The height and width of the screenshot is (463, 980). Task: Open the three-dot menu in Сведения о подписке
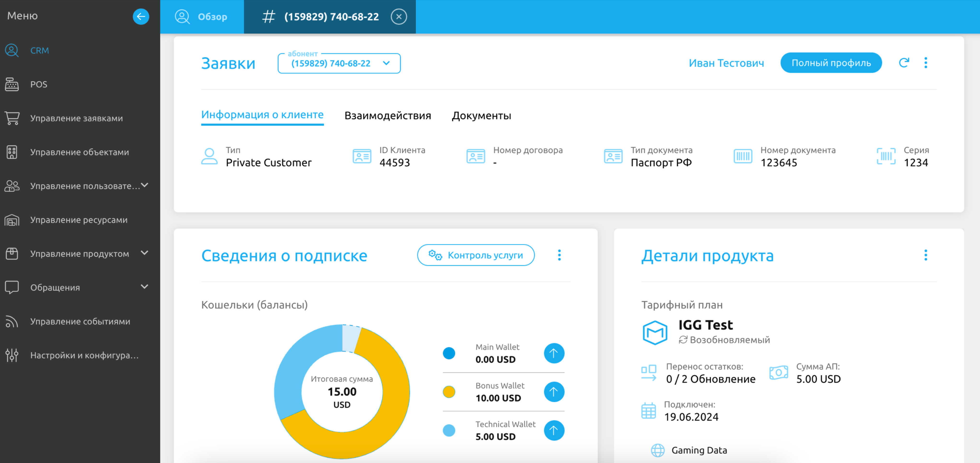tap(559, 255)
